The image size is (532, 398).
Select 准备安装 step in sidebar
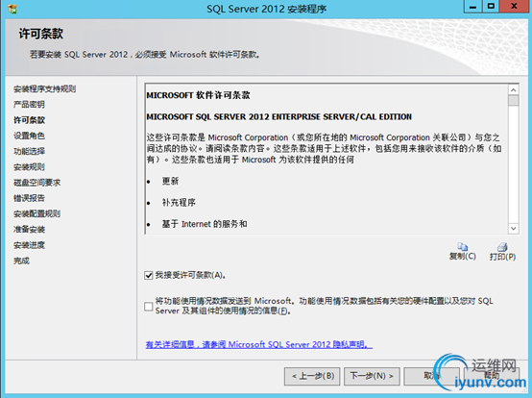29,230
